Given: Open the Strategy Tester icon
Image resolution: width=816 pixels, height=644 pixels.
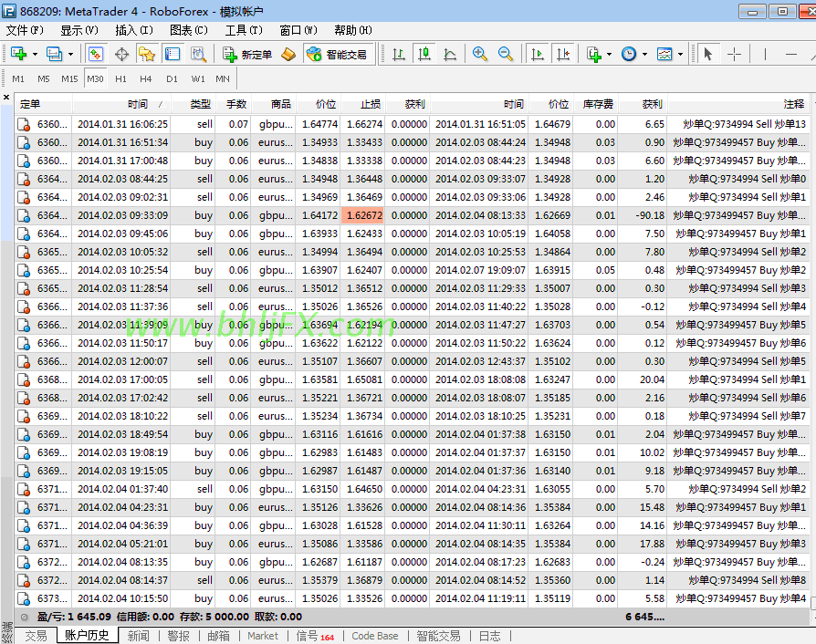Looking at the screenshot, I should (198, 54).
